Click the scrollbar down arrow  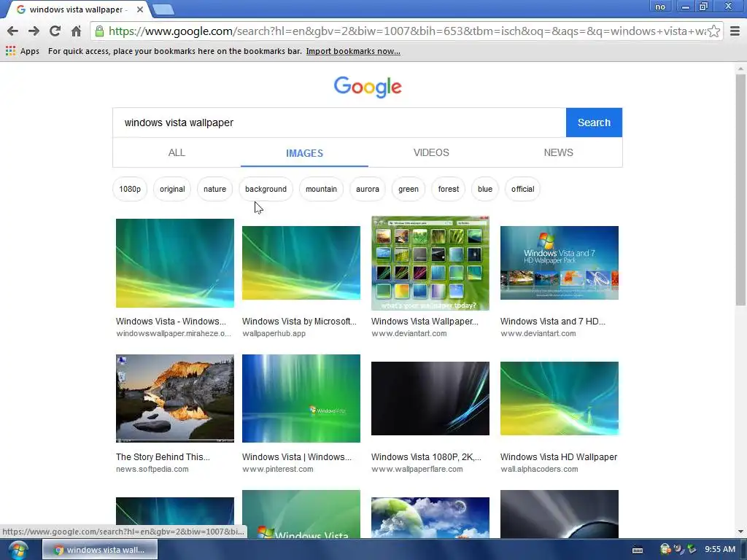tap(740, 532)
